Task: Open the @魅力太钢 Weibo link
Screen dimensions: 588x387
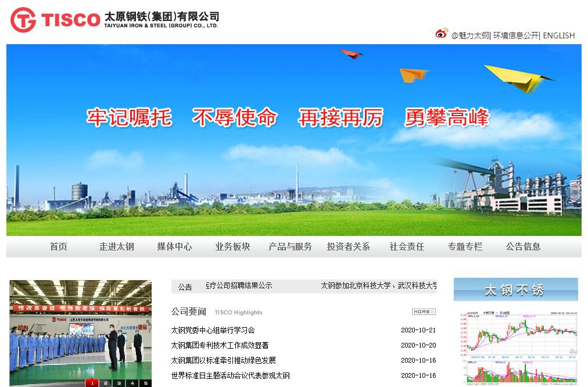Action: click(x=470, y=35)
